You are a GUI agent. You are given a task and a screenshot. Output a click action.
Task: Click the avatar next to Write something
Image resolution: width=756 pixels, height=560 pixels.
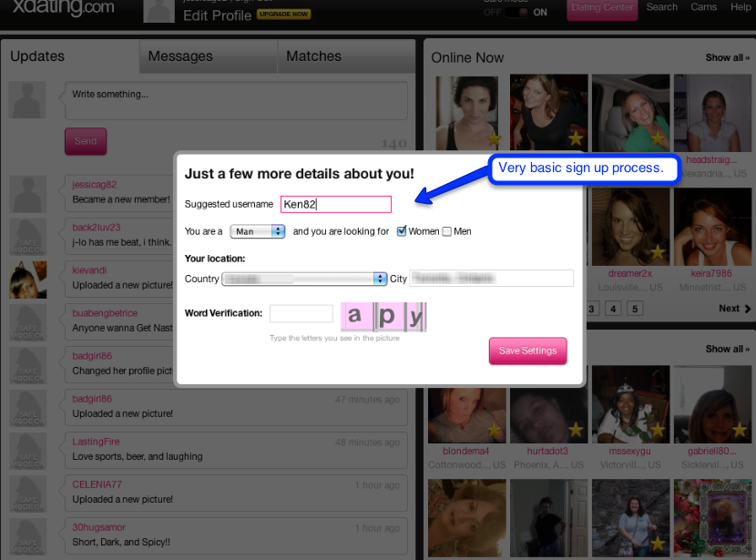[x=27, y=100]
